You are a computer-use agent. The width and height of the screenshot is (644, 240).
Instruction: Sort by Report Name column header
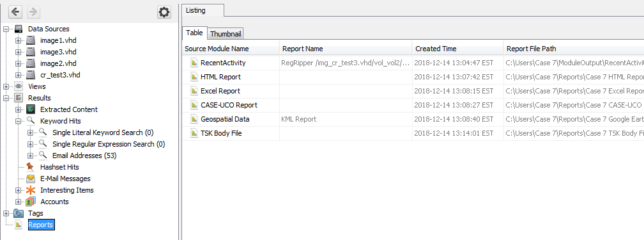point(346,49)
